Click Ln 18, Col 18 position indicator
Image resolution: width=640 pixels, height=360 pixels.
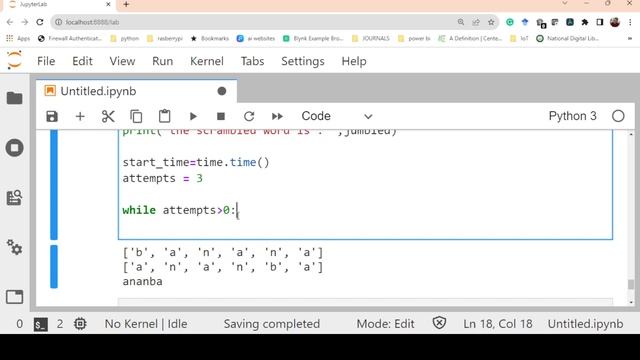click(x=498, y=324)
